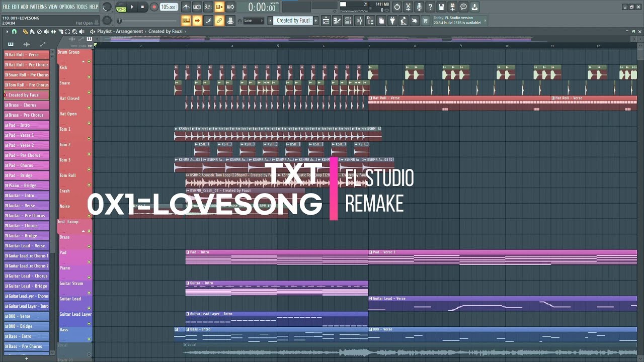The height and width of the screenshot is (362, 644).
Task: Open the plugin picker plug icon
Action: tap(392, 21)
